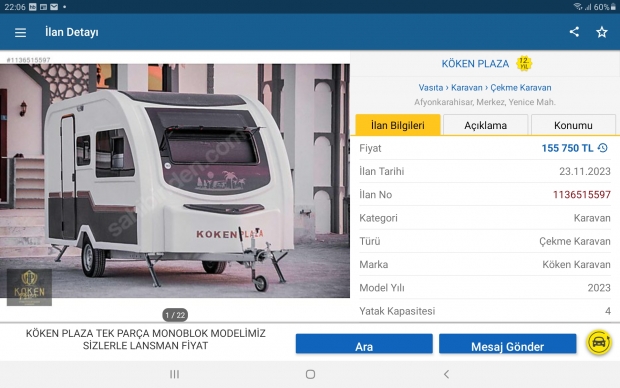Image resolution: width=620 pixels, height=388 pixels.
Task: Select #1136515597 label above the photo
Action: pos(28,60)
